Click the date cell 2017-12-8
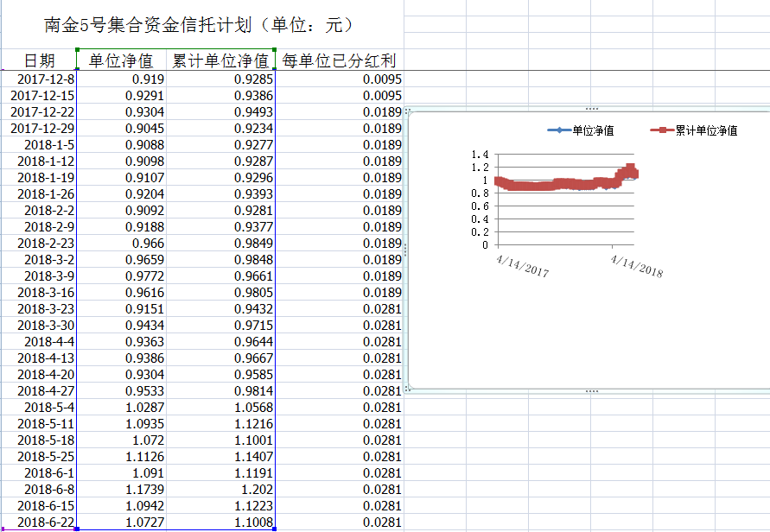Image resolution: width=770 pixels, height=532 pixels. (x=39, y=79)
